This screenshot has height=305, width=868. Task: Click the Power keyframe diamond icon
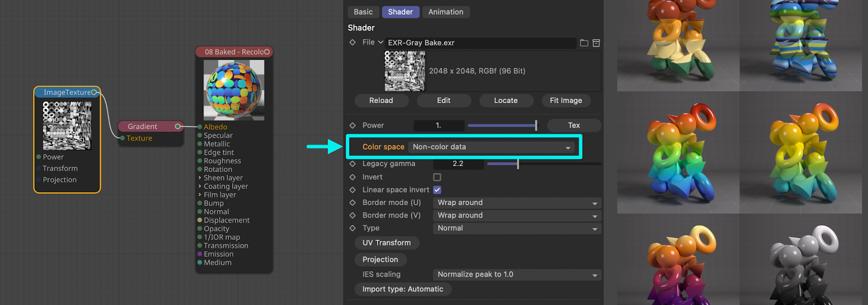(x=353, y=125)
